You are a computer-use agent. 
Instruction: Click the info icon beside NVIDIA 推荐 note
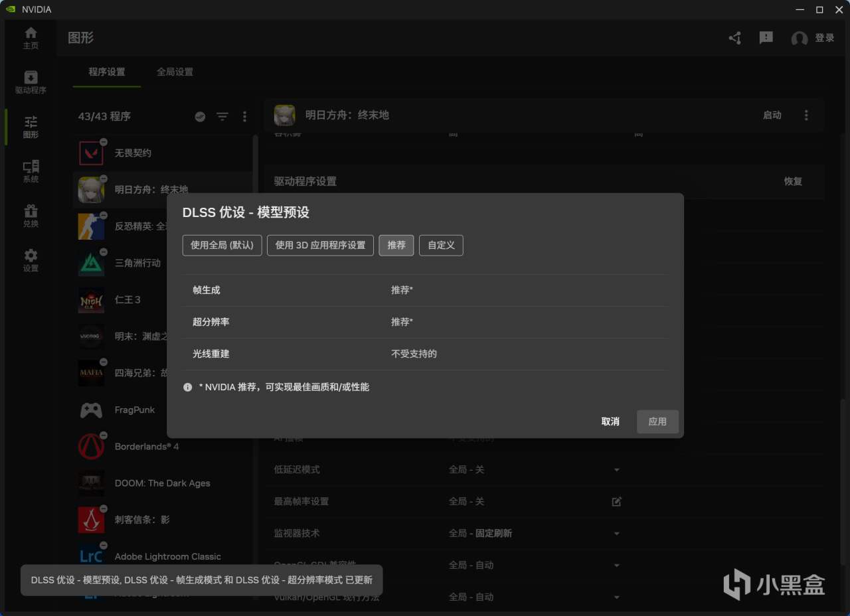pyautogui.click(x=188, y=387)
